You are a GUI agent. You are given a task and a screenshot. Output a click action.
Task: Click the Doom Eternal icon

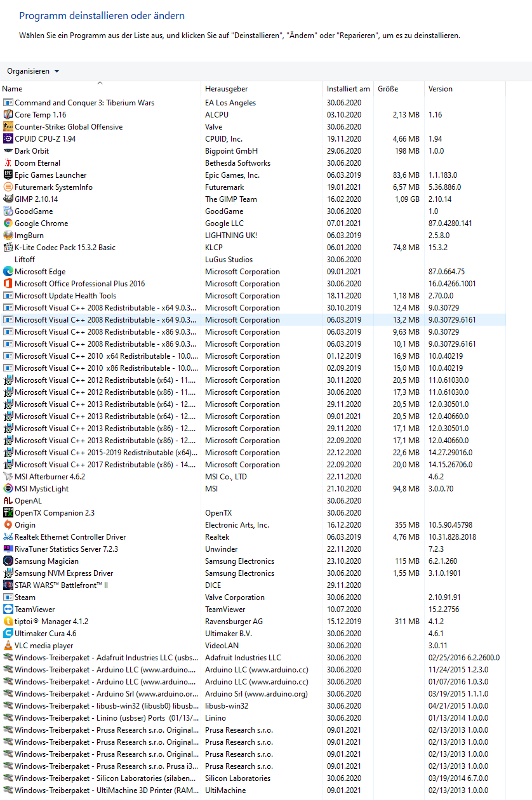coord(8,163)
